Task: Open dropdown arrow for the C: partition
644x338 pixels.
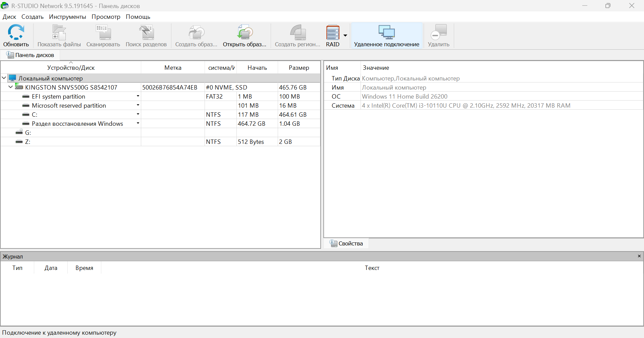Action: coord(138,114)
